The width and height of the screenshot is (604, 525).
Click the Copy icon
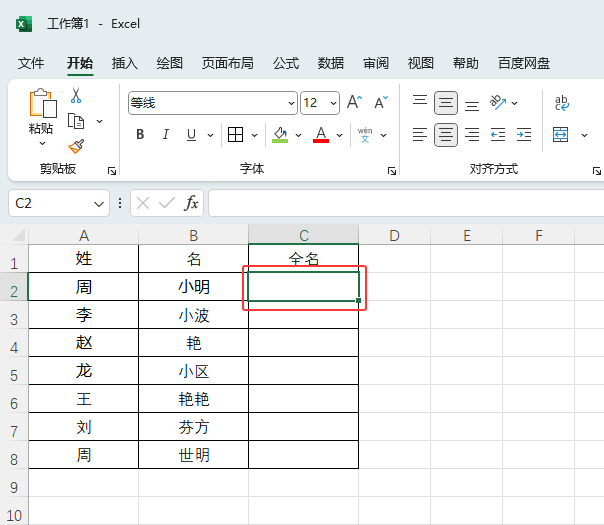click(x=76, y=121)
